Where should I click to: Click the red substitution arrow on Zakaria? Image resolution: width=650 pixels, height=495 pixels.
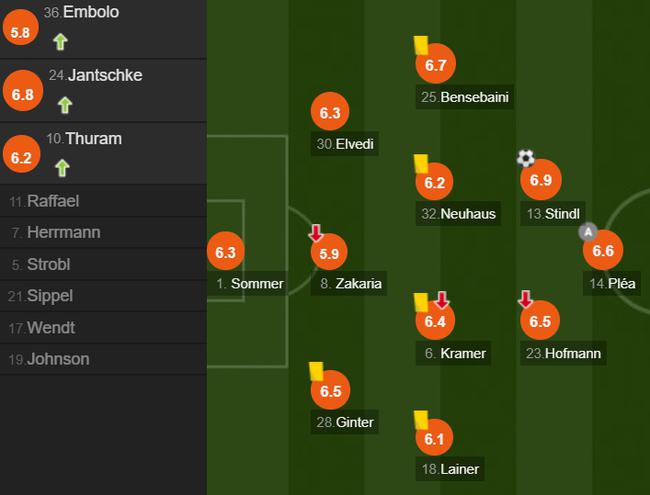coord(316,233)
